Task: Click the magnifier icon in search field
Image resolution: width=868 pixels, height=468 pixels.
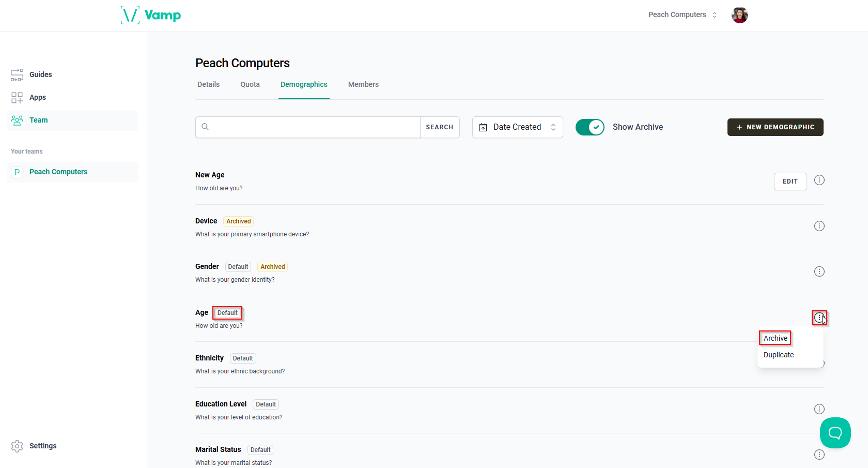Action: [x=205, y=127]
